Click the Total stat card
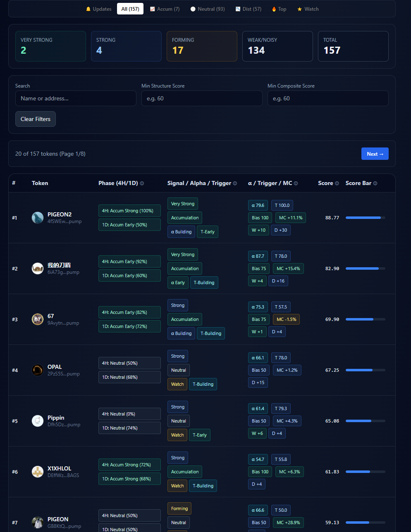411x532 pixels. (353, 46)
